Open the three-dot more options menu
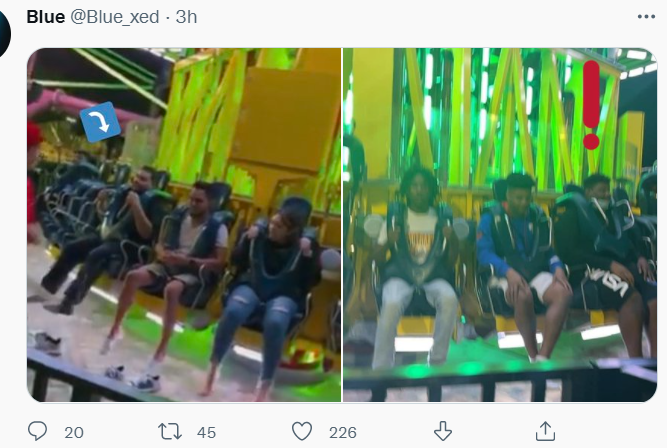The height and width of the screenshot is (448, 667). click(646, 17)
